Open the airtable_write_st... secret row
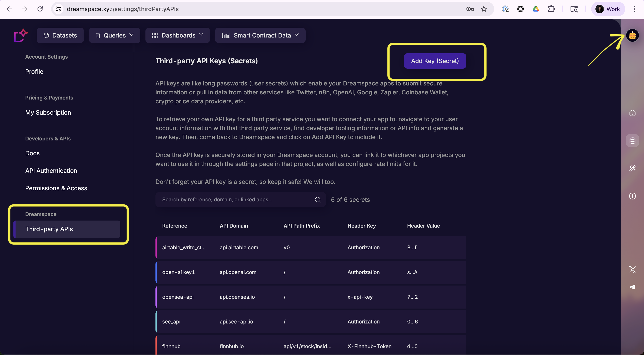The height and width of the screenshot is (355, 644). click(311, 247)
